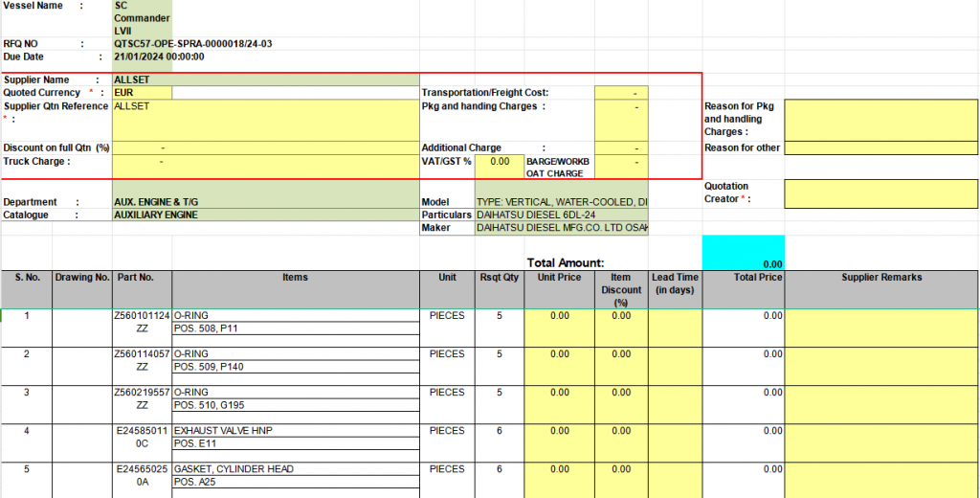The width and height of the screenshot is (980, 498).
Task: Click the Model cell starting TYPE: VERTICAL
Action: coord(562,202)
